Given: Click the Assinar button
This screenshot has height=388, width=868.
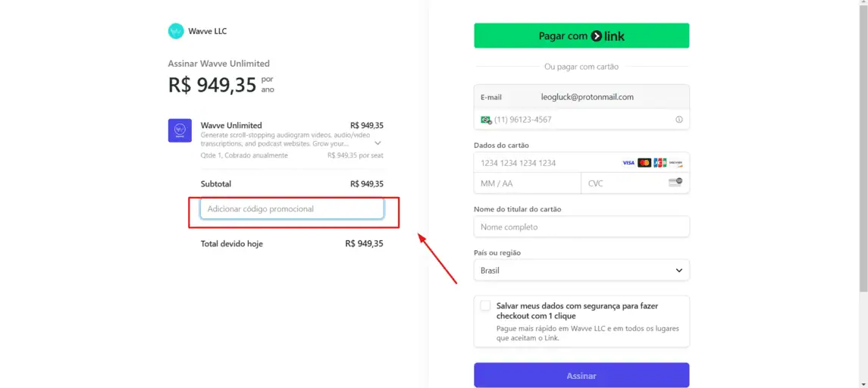Looking at the screenshot, I should click(581, 375).
